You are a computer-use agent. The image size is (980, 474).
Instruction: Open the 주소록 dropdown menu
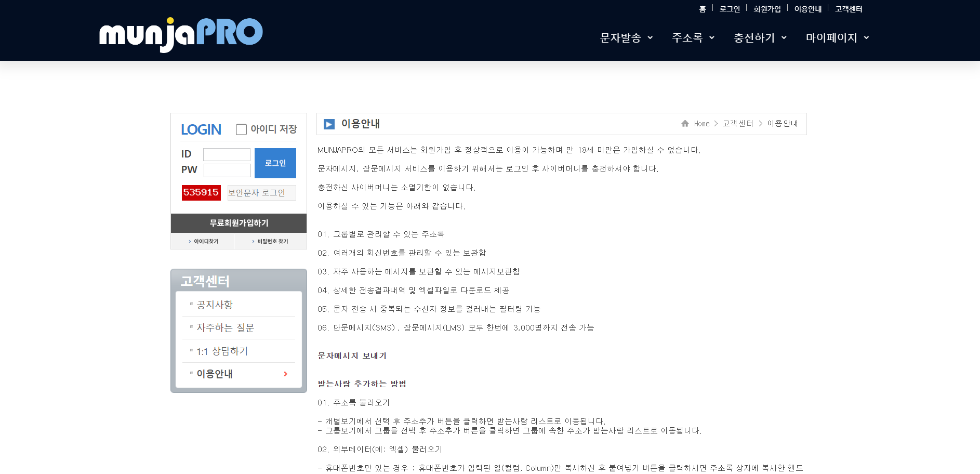point(693,38)
